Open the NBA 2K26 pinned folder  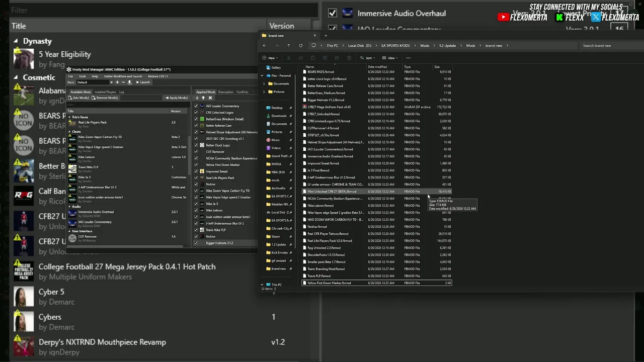click(278, 172)
